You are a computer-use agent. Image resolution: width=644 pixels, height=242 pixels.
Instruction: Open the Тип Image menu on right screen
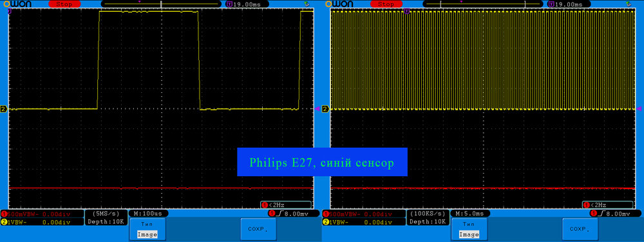pos(469,229)
